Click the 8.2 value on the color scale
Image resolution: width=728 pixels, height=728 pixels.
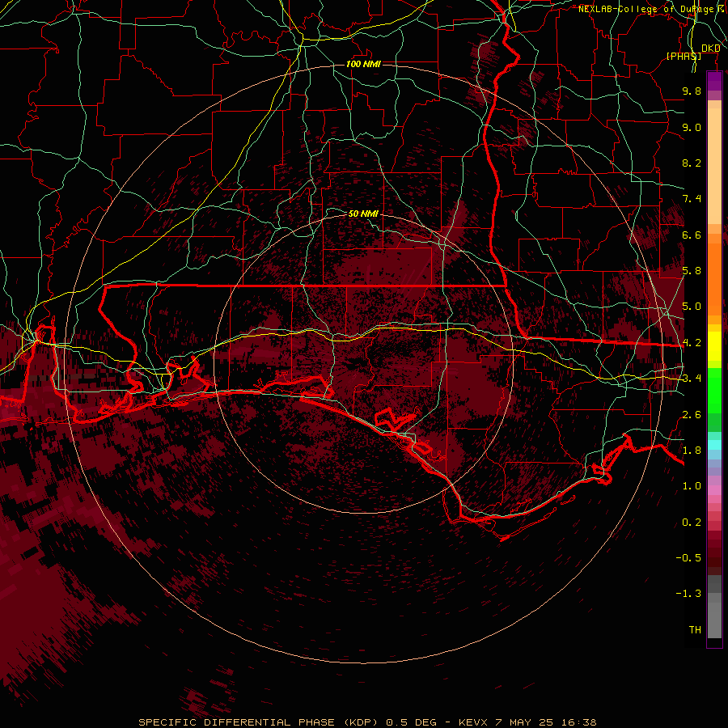(692, 163)
